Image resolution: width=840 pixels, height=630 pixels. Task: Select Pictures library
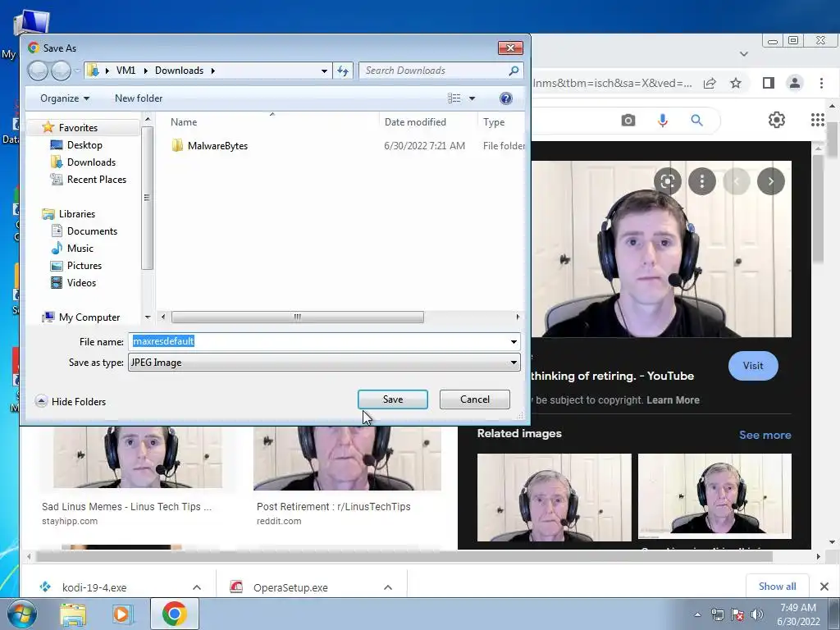[x=84, y=265]
